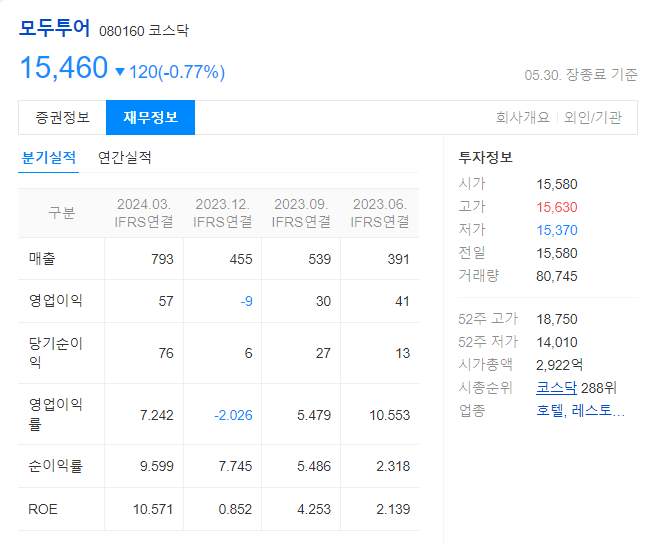Click the 2023.09. IFRS연결 column header

[x=301, y=213]
